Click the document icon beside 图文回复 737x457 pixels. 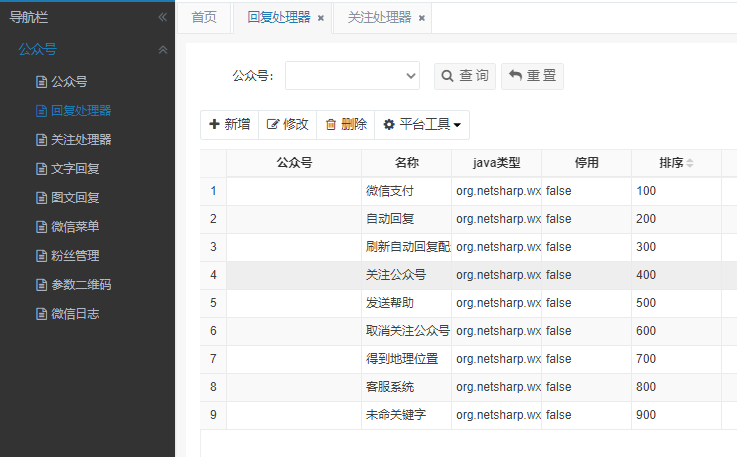pos(41,198)
